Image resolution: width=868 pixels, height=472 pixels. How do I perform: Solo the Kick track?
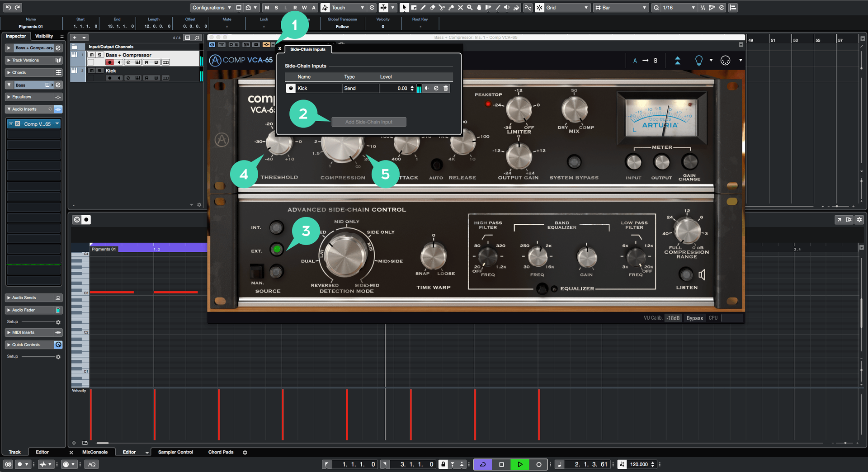(100, 71)
